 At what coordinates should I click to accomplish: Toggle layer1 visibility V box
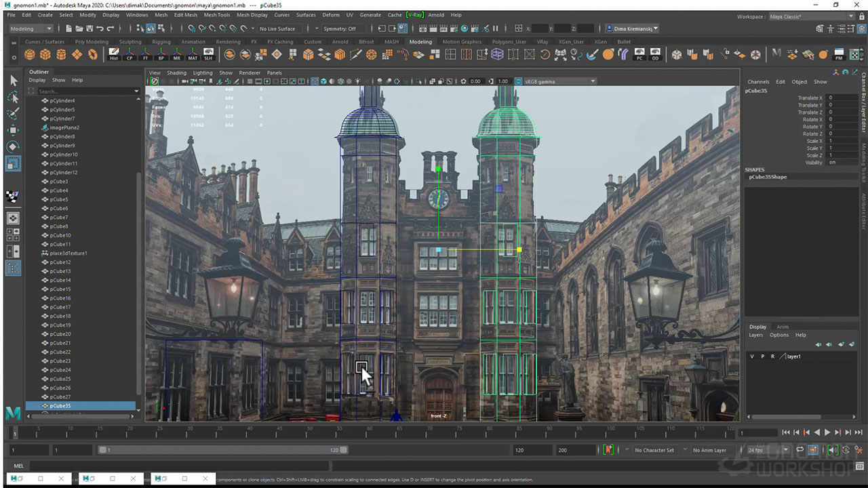(752, 357)
